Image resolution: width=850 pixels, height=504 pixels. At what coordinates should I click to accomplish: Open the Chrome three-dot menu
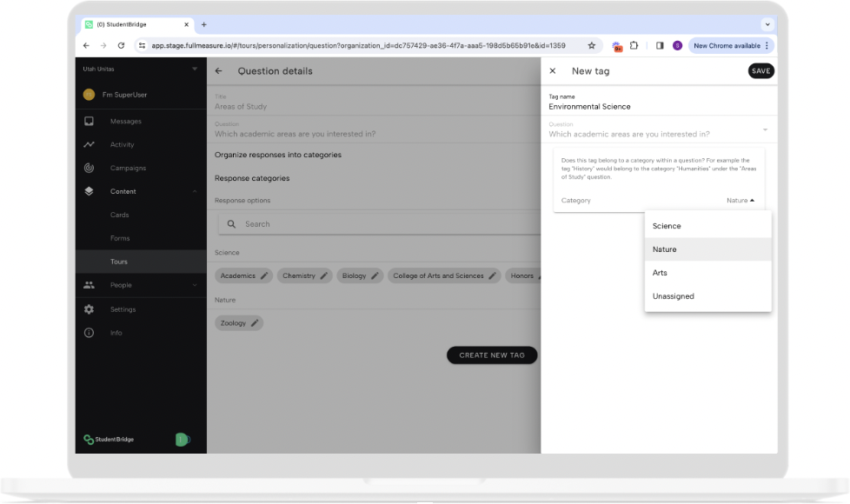coord(767,45)
